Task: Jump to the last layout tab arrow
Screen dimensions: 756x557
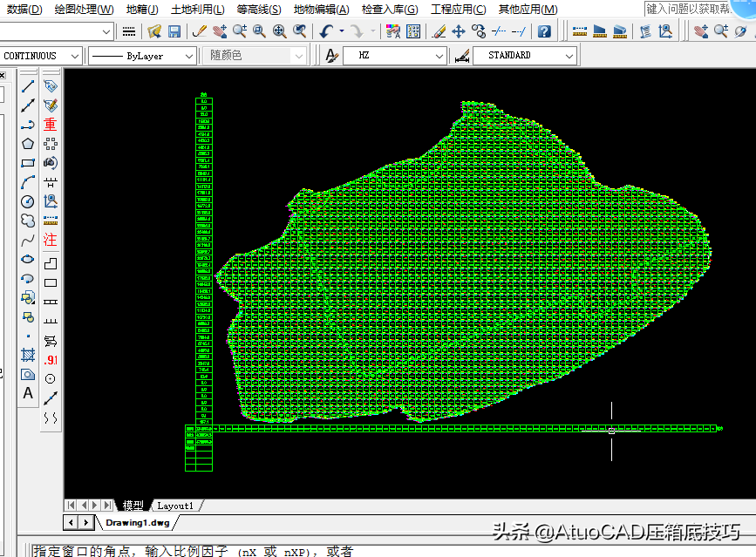Action: pos(108,506)
